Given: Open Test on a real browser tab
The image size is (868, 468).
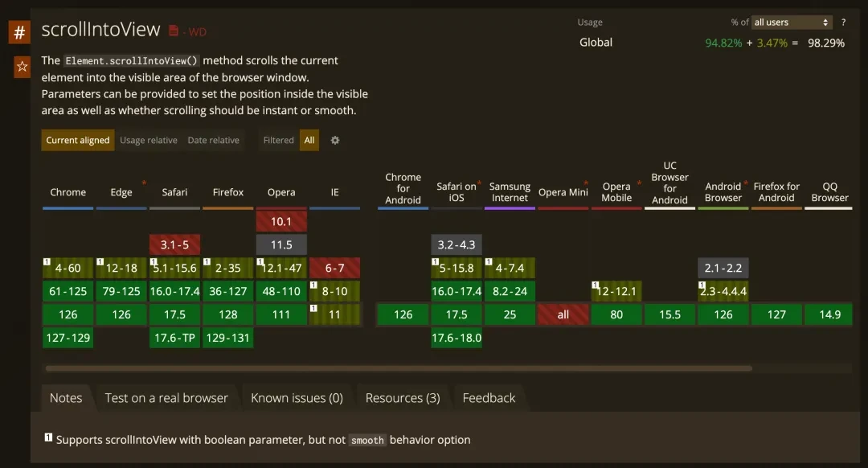Looking at the screenshot, I should [x=166, y=398].
